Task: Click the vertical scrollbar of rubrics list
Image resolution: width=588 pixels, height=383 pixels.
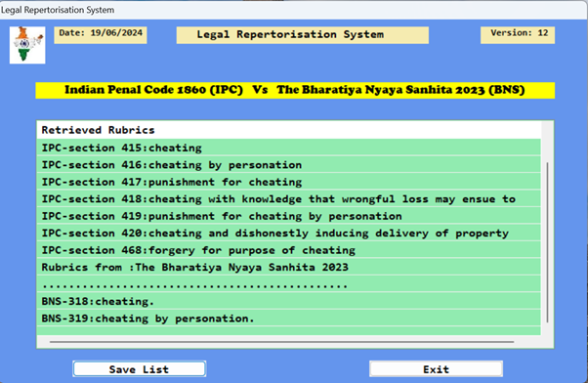Action: coord(548,242)
